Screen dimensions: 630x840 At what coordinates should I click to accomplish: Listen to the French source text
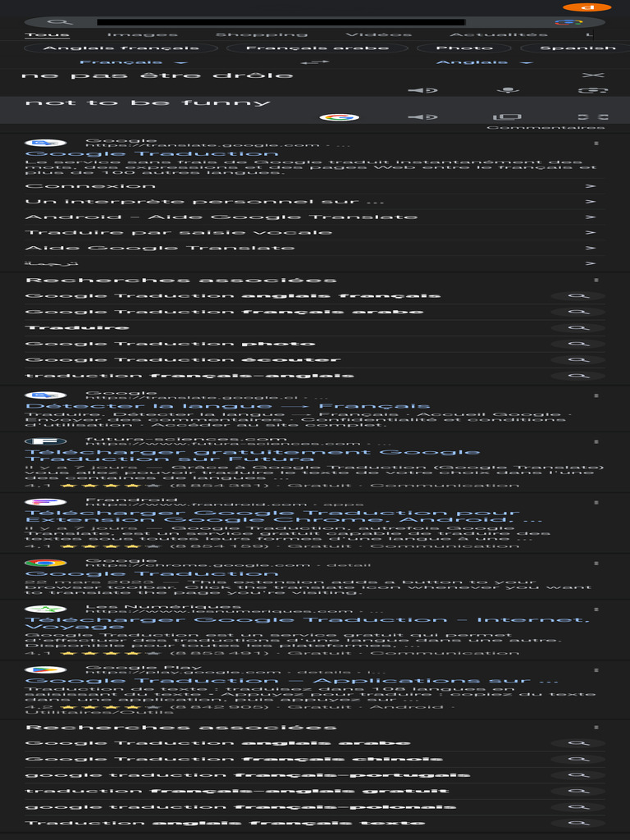[422, 90]
